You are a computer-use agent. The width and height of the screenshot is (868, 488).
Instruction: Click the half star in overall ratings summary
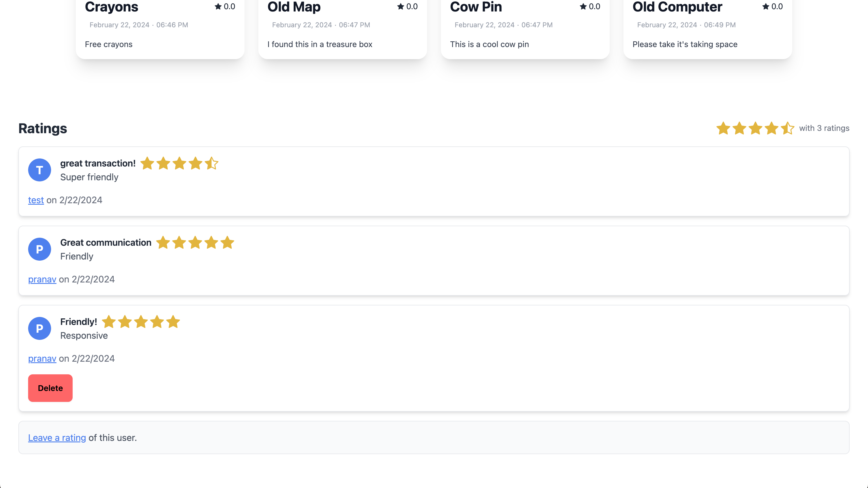787,128
